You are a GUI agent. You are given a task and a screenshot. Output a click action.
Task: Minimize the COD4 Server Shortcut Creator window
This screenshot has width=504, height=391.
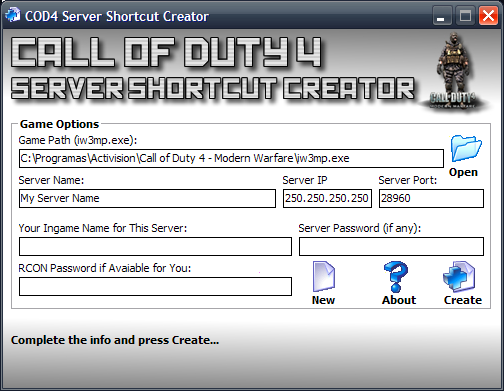(x=442, y=15)
